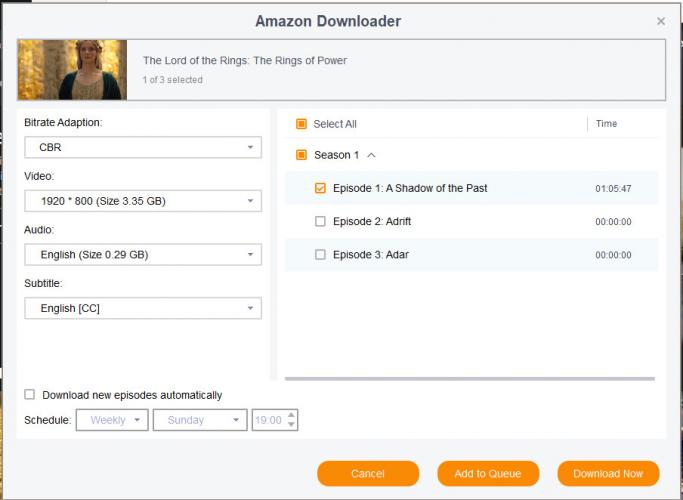Click the Episode 2: Adrift title text
Viewport: 683px width, 500px height.
(372, 221)
